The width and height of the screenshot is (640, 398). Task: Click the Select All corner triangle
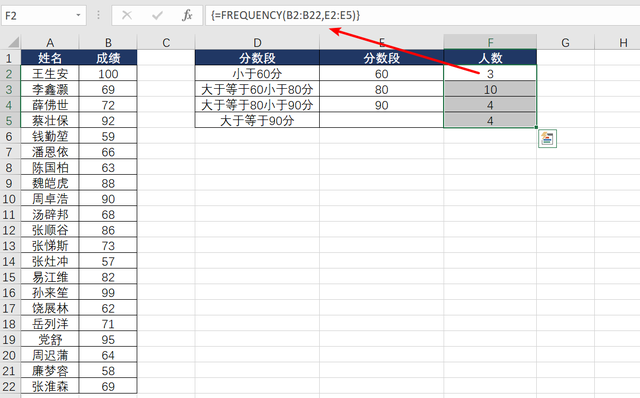(13, 42)
